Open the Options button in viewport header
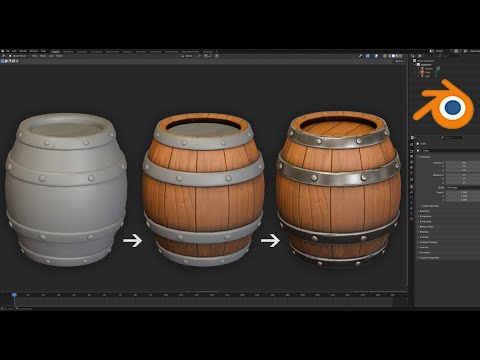The width and height of the screenshot is (480, 360). (x=399, y=61)
